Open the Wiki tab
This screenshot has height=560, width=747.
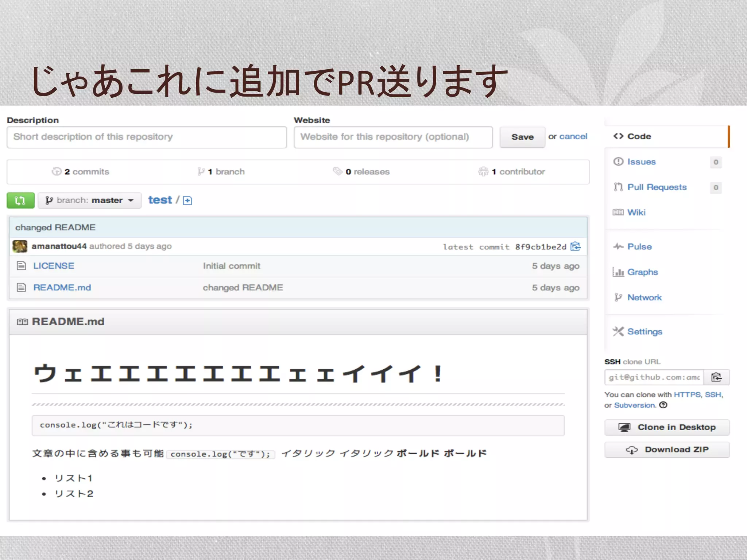(x=636, y=212)
